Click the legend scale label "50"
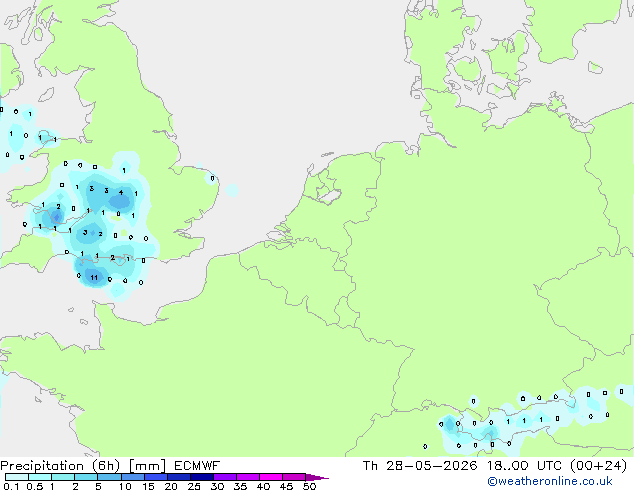 pos(309,486)
